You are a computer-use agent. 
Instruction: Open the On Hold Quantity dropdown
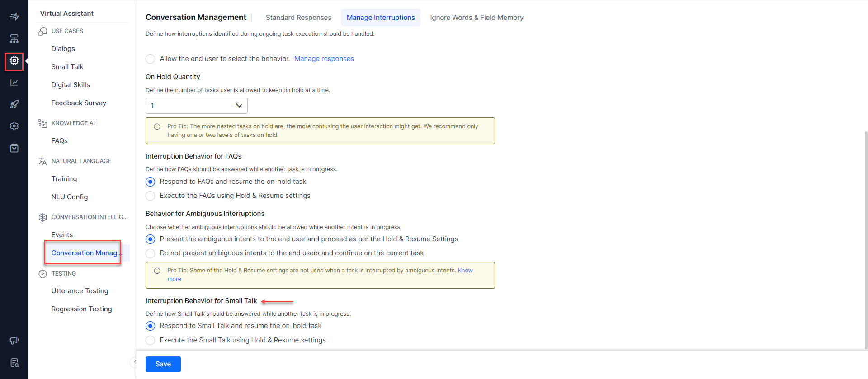pyautogui.click(x=196, y=106)
